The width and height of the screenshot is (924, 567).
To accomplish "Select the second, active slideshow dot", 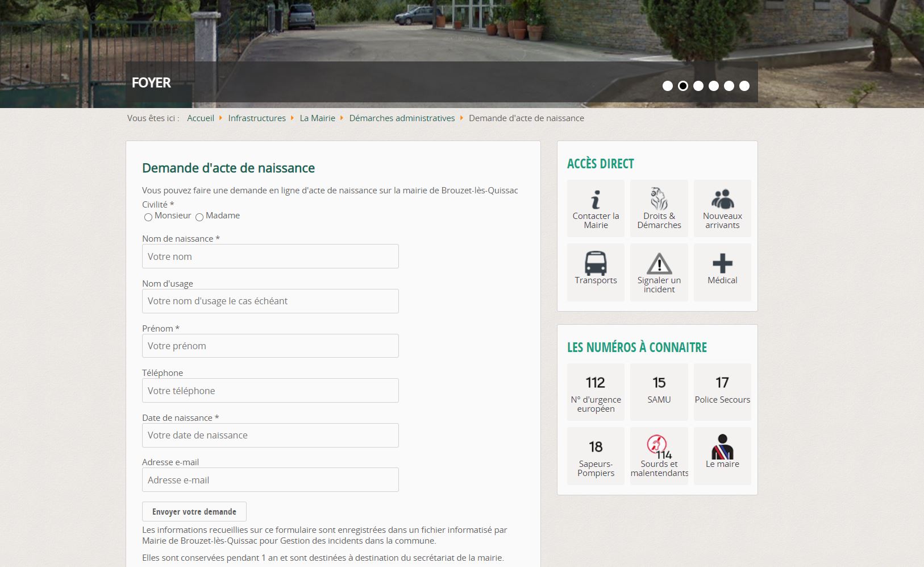I will 683,86.
